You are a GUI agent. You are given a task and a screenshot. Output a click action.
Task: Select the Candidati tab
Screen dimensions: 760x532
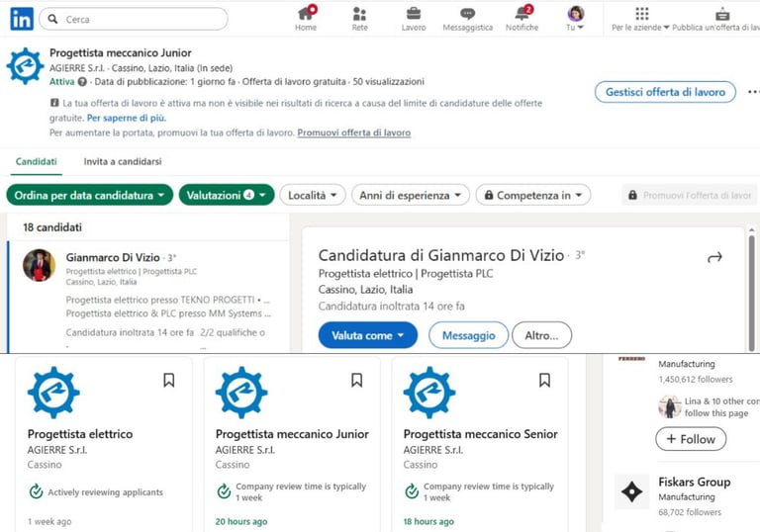click(37, 162)
